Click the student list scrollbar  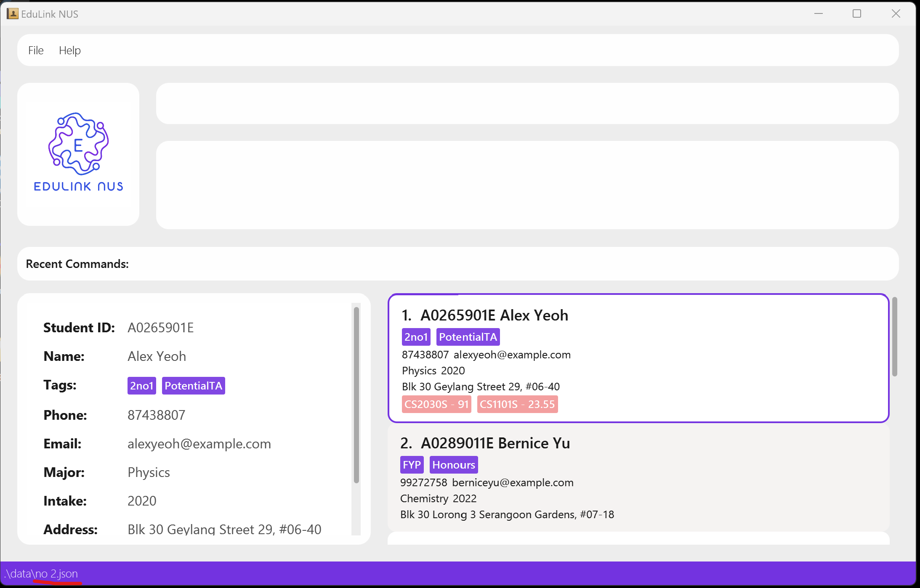[894, 336]
